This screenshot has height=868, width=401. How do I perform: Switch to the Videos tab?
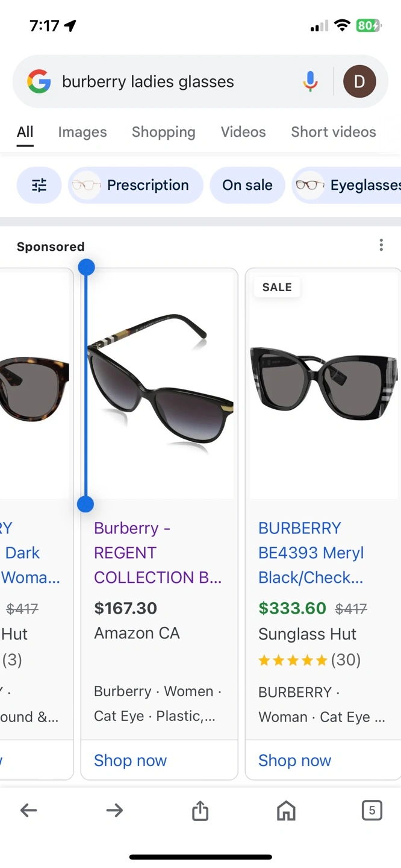click(243, 132)
